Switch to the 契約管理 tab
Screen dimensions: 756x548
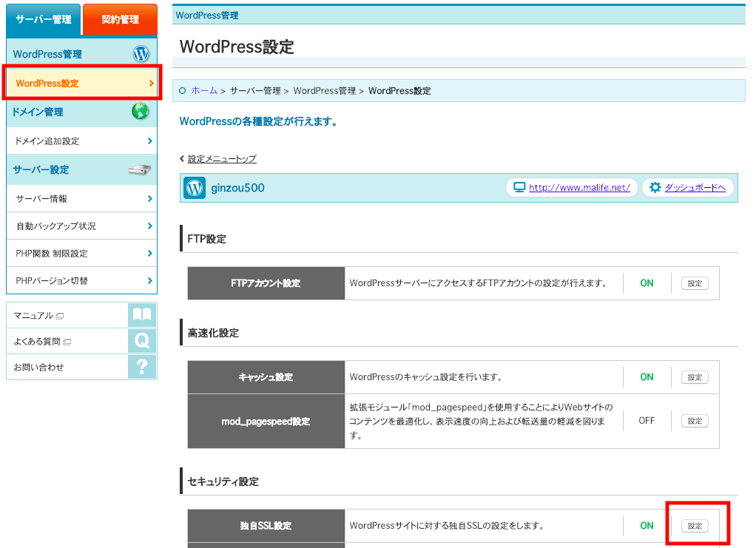tap(120, 20)
